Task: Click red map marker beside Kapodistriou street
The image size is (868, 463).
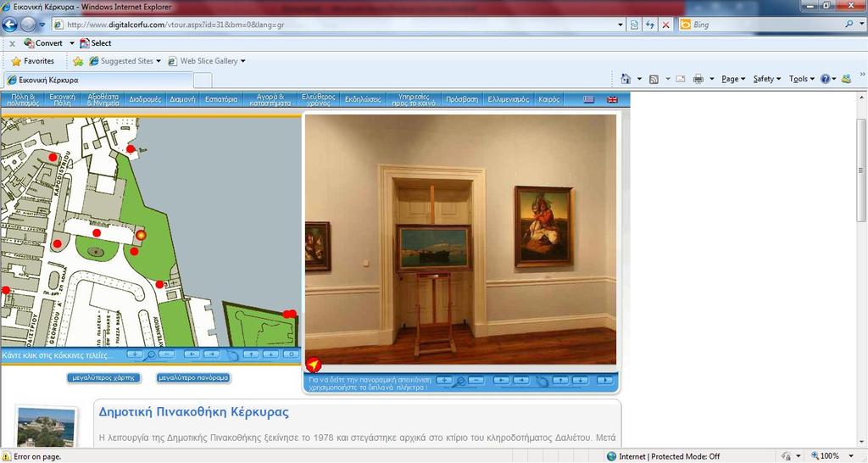Action: coord(53,157)
